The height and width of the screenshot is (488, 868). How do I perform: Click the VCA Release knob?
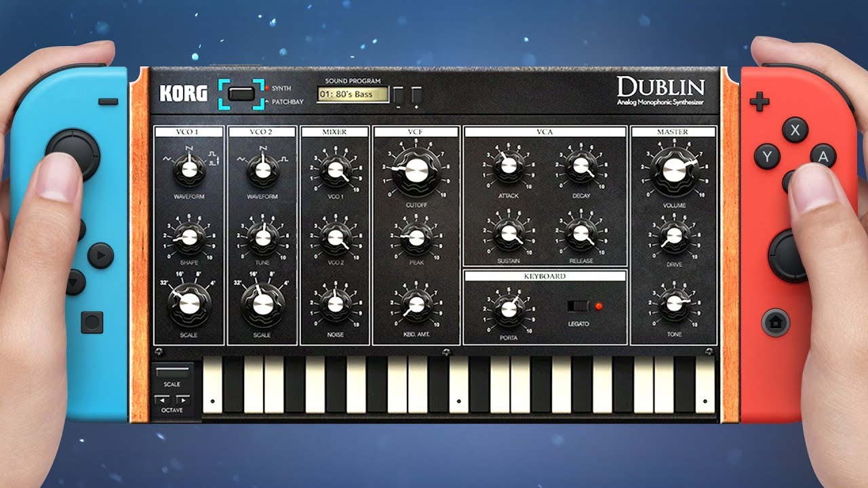pyautogui.click(x=580, y=234)
